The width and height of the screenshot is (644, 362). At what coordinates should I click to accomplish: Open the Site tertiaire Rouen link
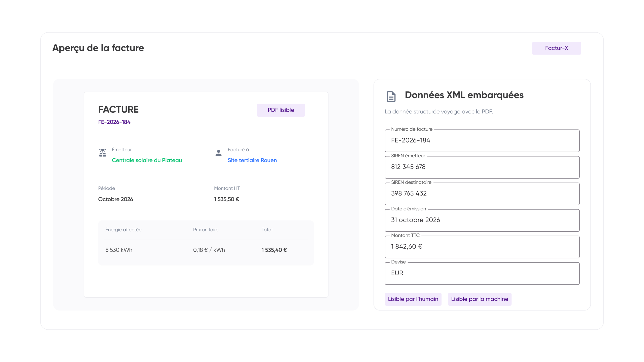point(252,160)
